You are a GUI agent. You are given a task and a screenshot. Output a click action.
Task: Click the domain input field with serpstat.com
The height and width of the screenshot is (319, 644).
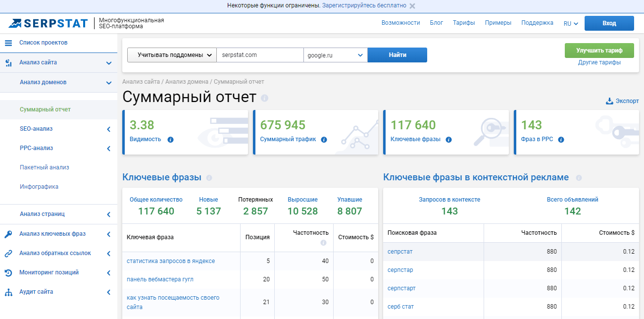tap(260, 55)
